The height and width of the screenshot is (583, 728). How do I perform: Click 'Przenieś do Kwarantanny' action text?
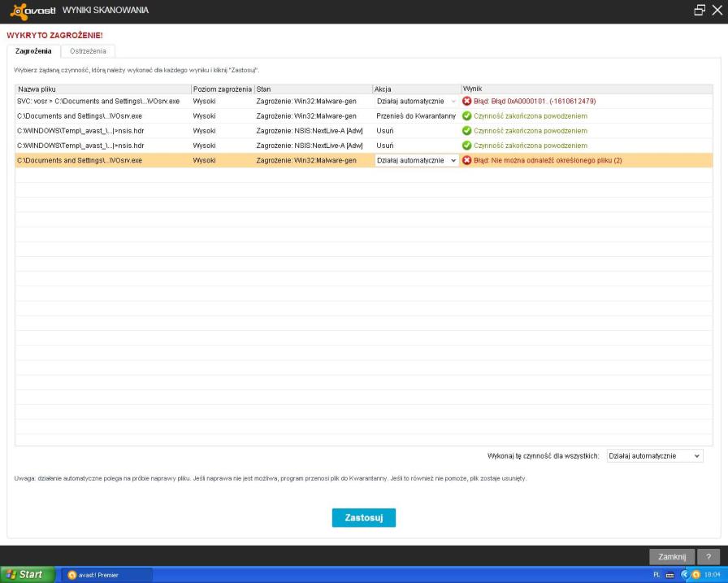[416, 116]
